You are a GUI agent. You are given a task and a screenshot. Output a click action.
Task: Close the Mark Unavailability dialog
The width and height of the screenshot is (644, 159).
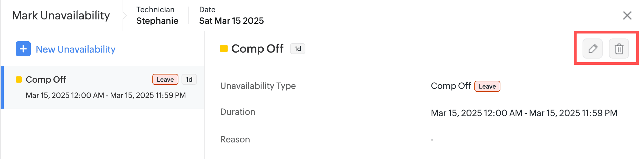click(x=627, y=15)
